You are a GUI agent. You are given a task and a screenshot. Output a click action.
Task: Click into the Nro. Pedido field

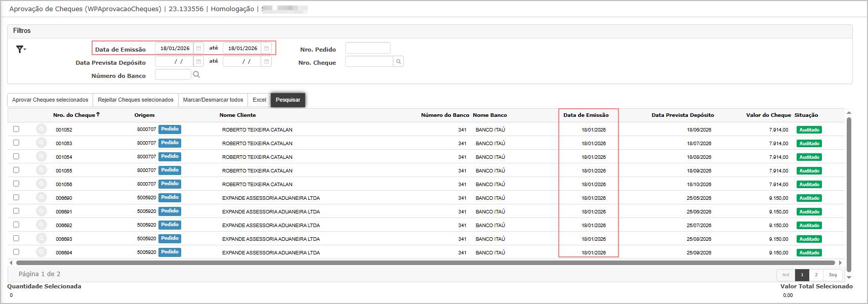[x=367, y=49]
